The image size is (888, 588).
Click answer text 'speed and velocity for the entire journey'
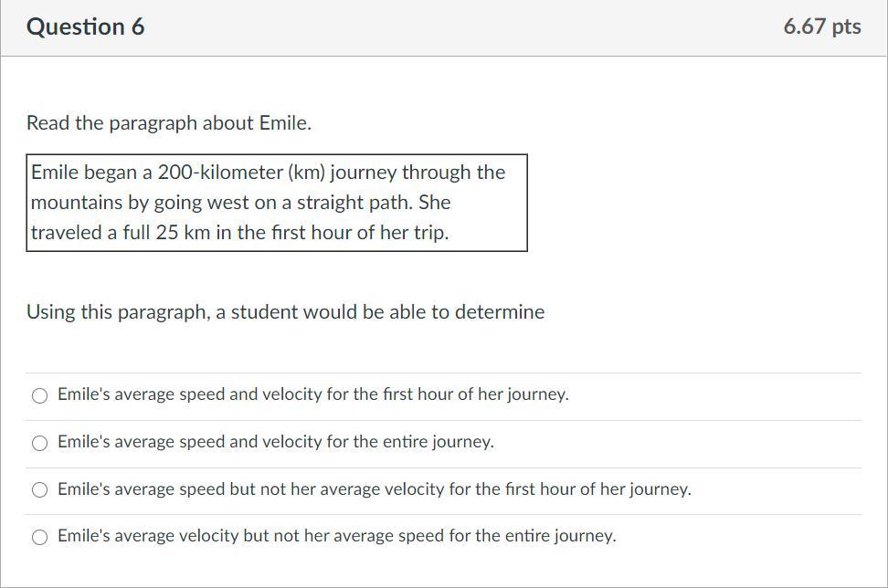[x=275, y=442]
